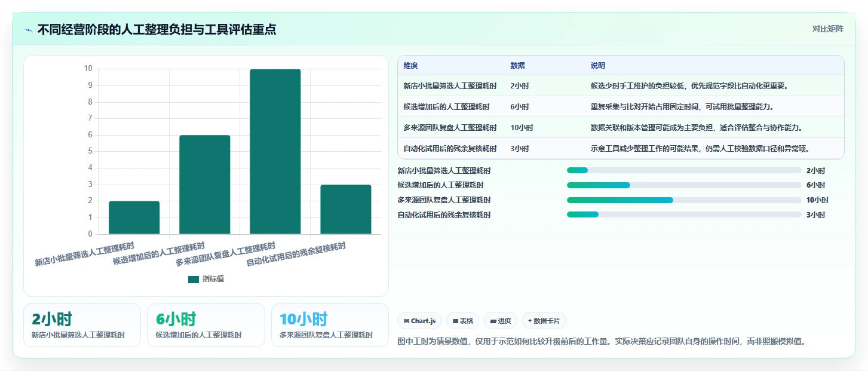Click the tallest 多来源团队复盘 chart bar
The width and height of the screenshot is (868, 371).
tap(275, 152)
